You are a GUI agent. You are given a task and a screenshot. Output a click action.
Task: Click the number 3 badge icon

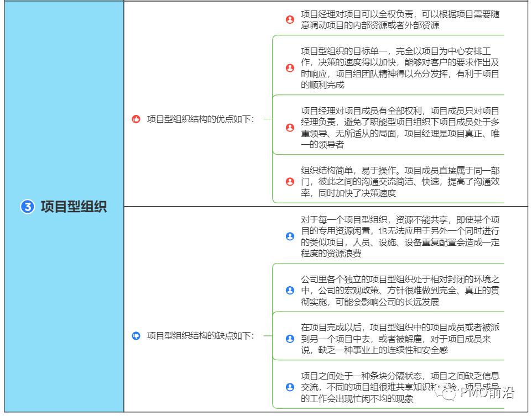[x=28, y=207]
